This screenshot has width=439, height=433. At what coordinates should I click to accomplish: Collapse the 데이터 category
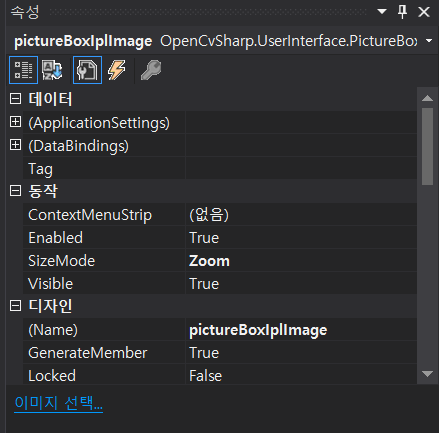[15, 99]
